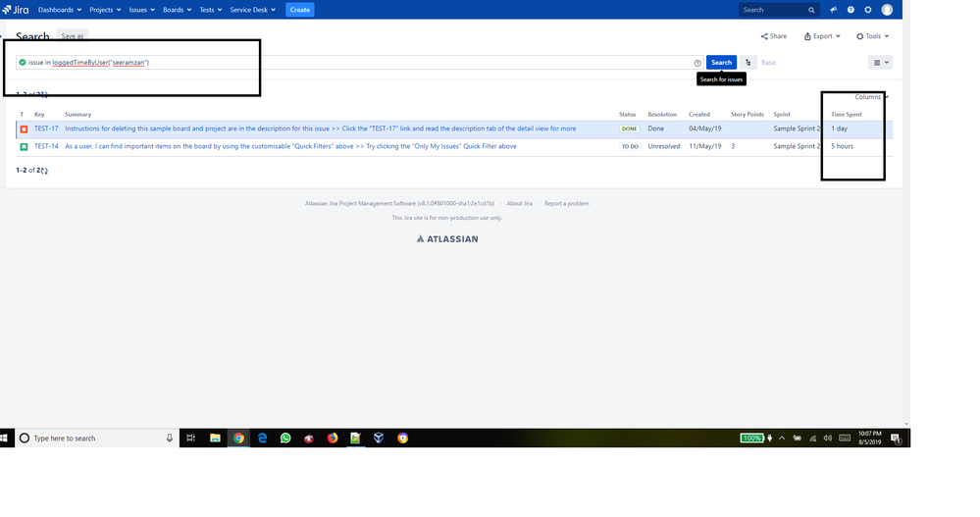Open Firefox from the taskbar
The width and height of the screenshot is (980, 517).
333,439
